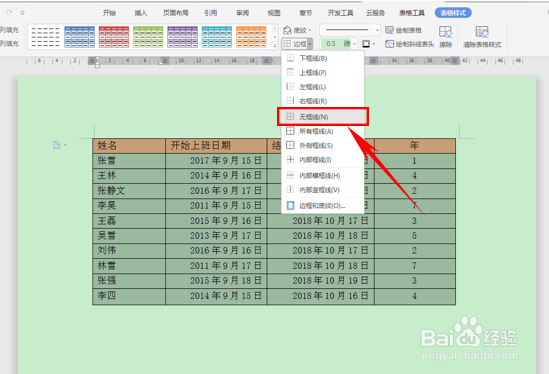The width and height of the screenshot is (549, 374).
Task: Click the document navigation icon left of the table
Action: 57,145
